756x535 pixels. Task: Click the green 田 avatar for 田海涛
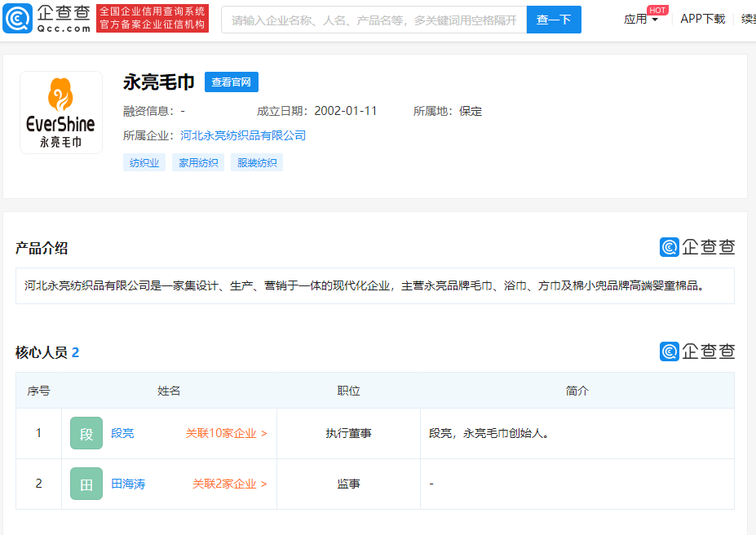(x=86, y=484)
